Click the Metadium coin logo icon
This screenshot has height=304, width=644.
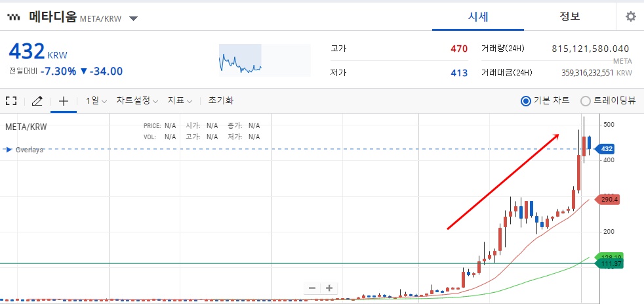click(x=14, y=17)
